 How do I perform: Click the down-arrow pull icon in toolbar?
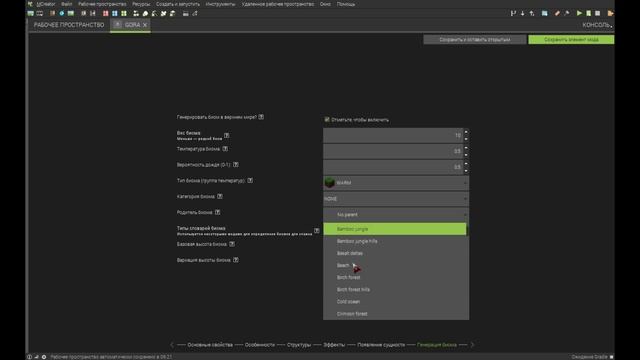pos(522,13)
